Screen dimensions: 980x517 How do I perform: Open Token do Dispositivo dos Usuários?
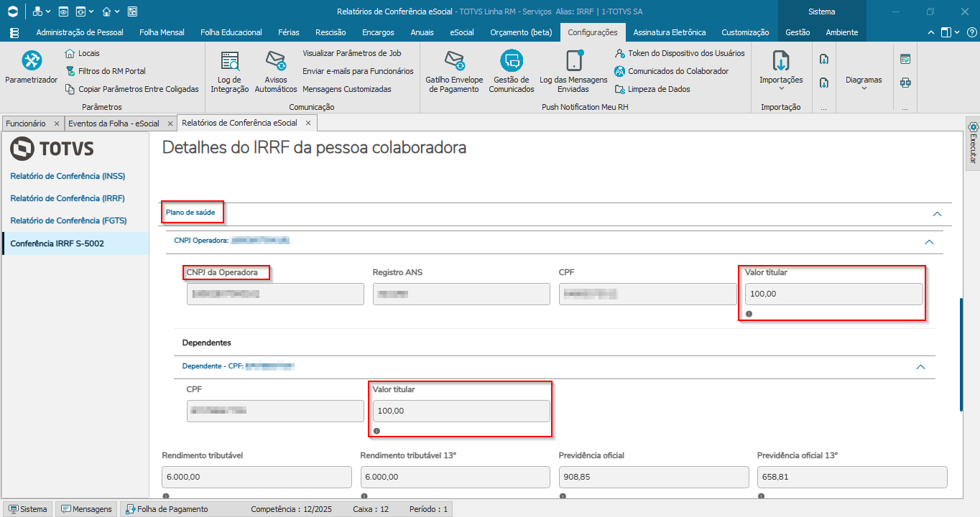coord(679,53)
